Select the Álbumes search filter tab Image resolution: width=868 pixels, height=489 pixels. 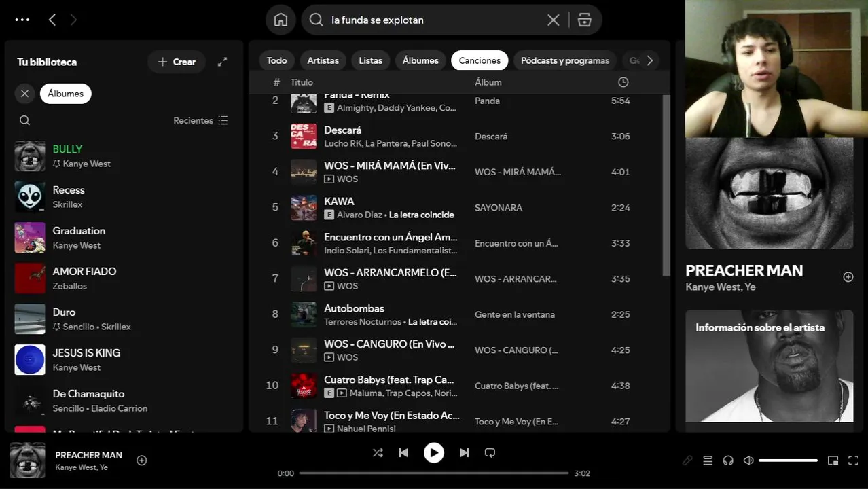pos(420,60)
